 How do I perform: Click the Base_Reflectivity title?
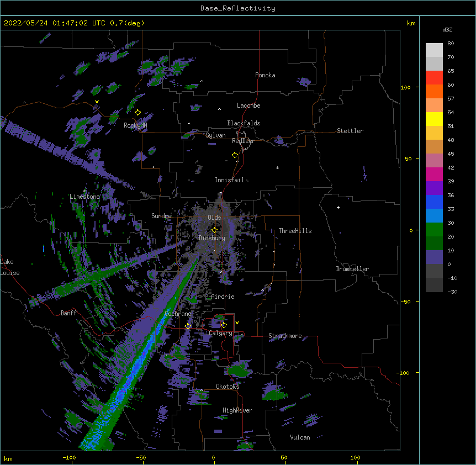pyautogui.click(x=238, y=8)
